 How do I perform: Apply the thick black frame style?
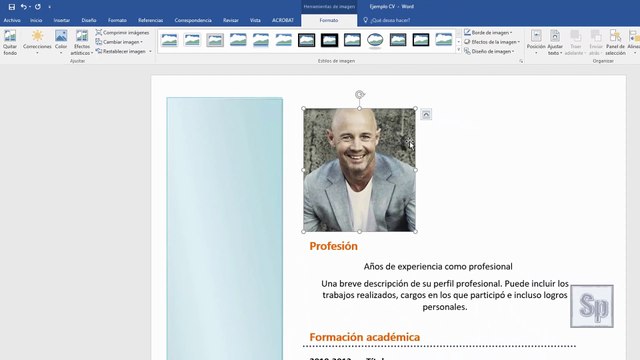[x=329, y=40]
